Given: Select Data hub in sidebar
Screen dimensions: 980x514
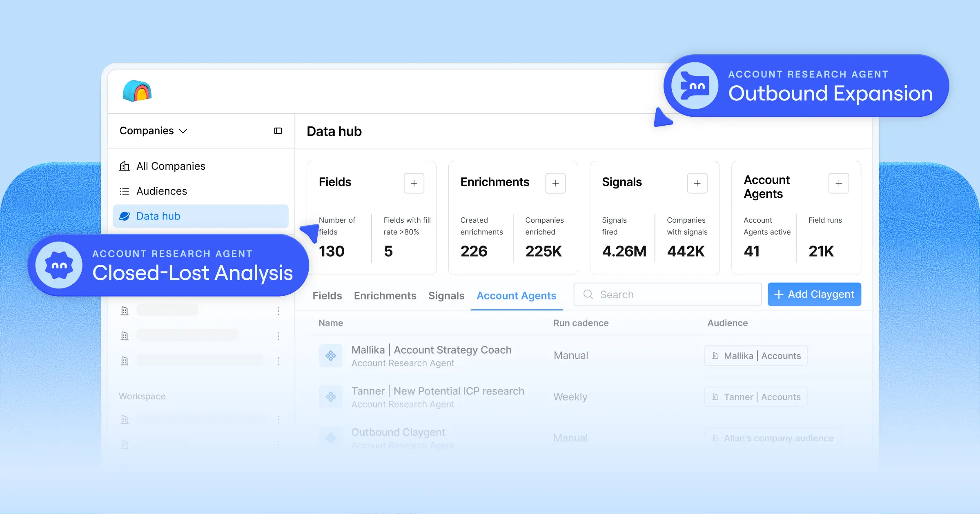Looking at the screenshot, I should point(200,216).
